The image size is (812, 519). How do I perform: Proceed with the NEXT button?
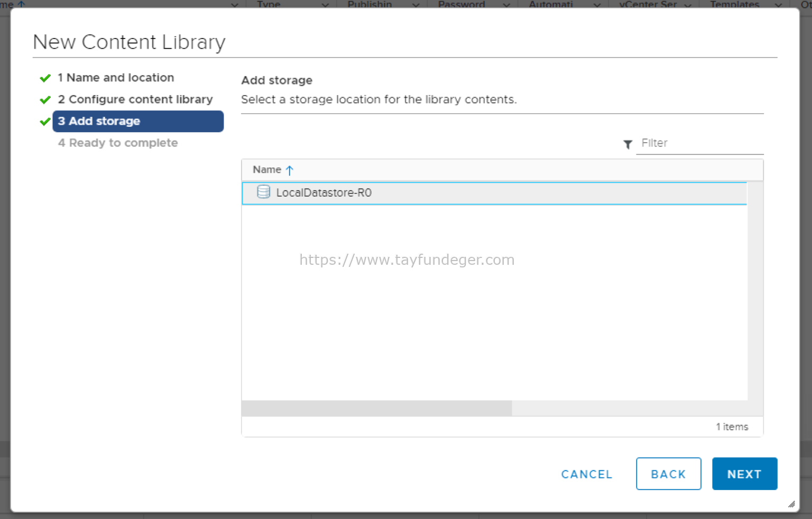click(744, 474)
